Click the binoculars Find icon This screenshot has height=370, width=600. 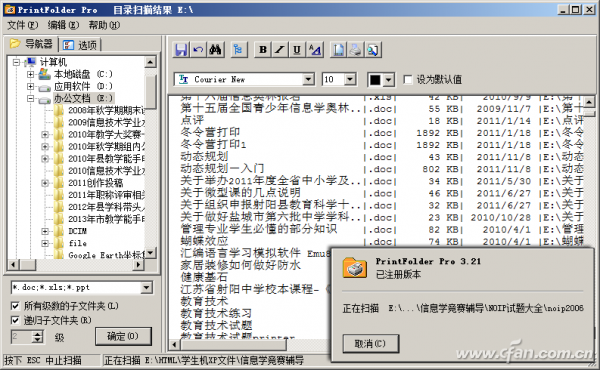pyautogui.click(x=215, y=50)
